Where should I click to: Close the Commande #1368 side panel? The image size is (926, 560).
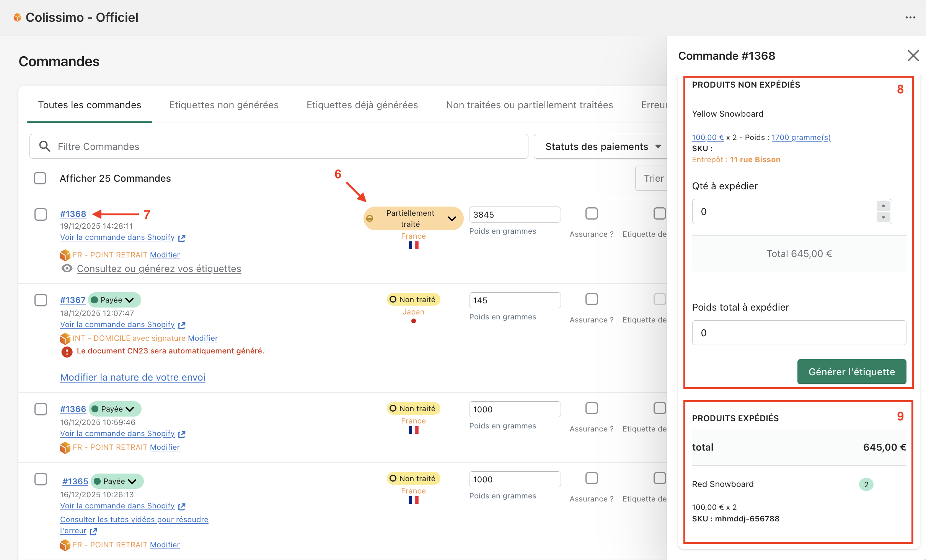coord(913,56)
